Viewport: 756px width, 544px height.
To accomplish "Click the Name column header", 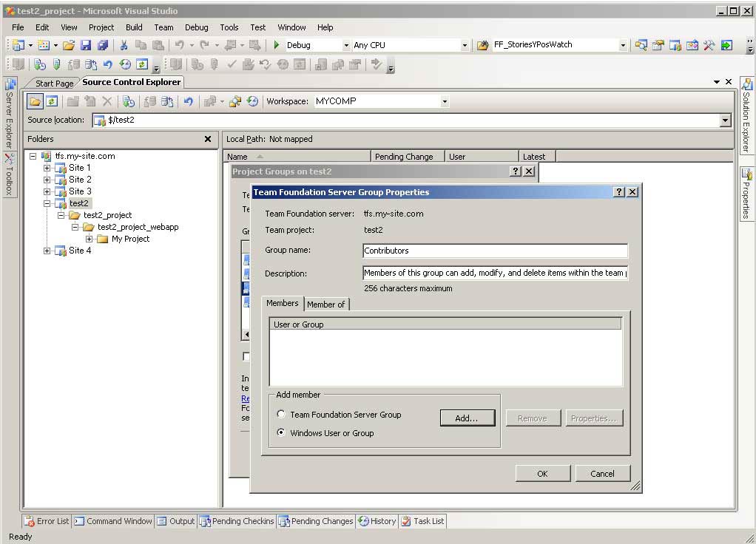I will 297,157.
